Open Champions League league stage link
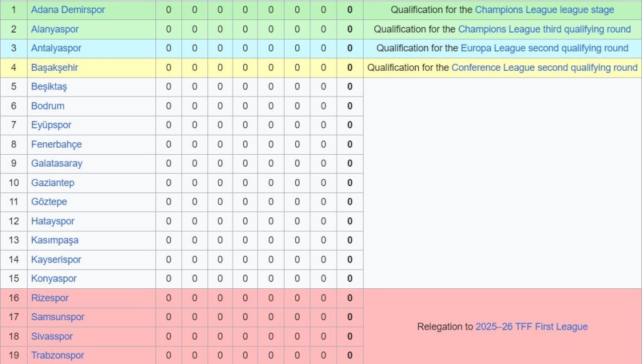This screenshot has height=364, width=642. coord(544,10)
